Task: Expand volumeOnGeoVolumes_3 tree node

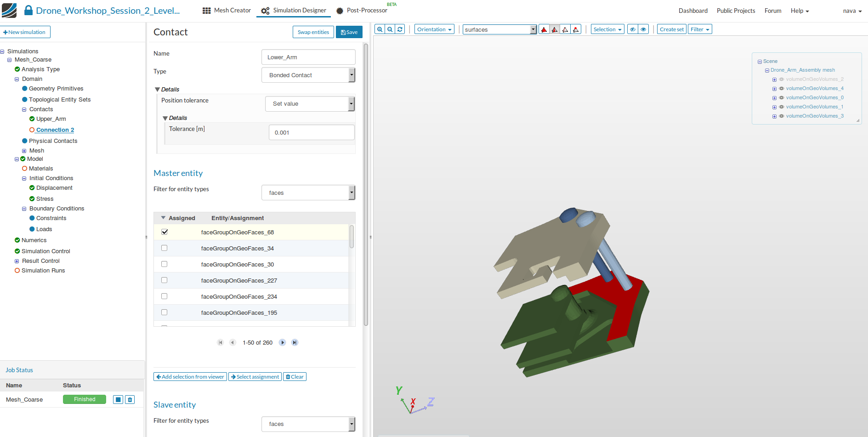Action: (x=774, y=116)
